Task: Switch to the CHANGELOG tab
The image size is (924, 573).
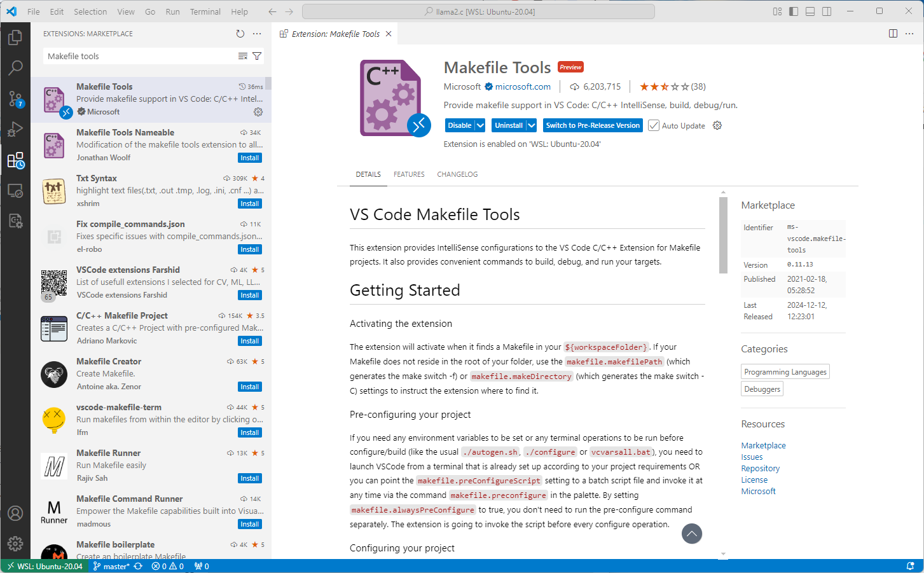Action: [x=457, y=174]
